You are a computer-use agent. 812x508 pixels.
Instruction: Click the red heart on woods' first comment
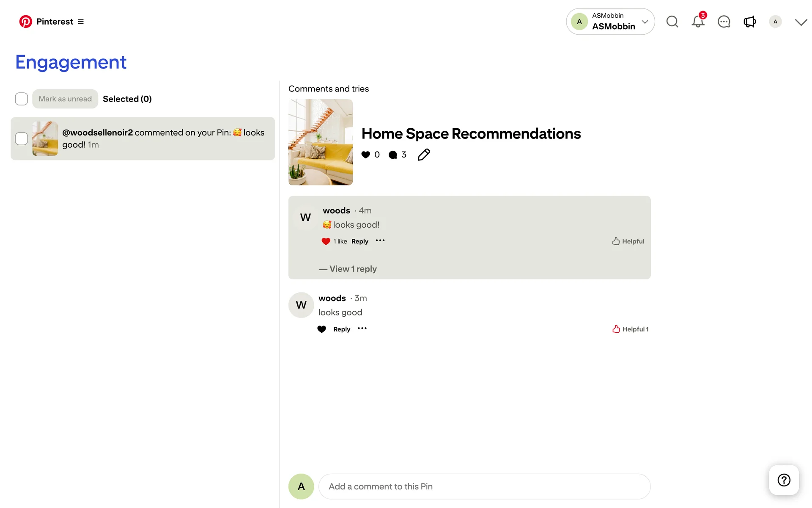click(326, 241)
